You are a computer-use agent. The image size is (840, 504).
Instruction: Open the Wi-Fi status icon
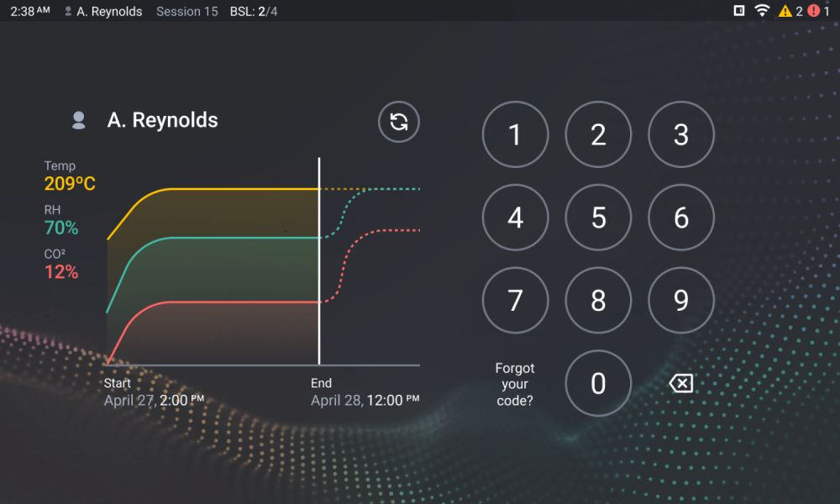(762, 11)
